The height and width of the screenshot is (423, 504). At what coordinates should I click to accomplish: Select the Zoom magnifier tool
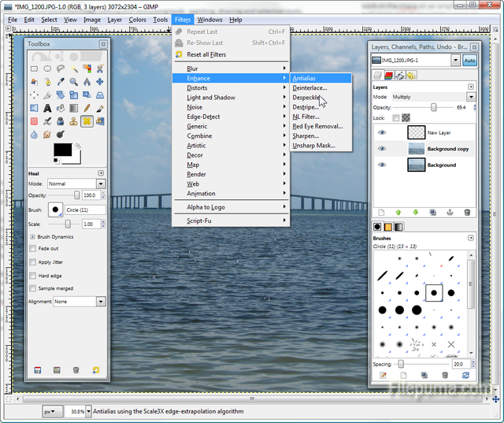pyautogui.click(x=73, y=81)
